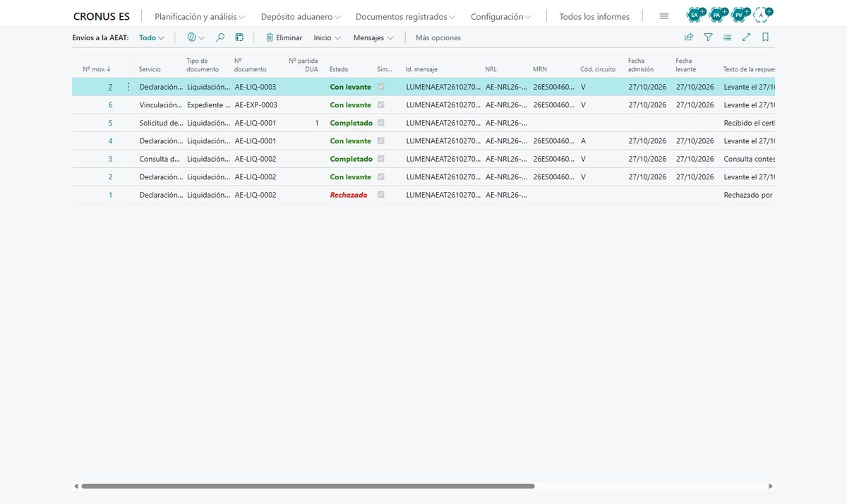Open entry number 1 link

pyautogui.click(x=110, y=195)
